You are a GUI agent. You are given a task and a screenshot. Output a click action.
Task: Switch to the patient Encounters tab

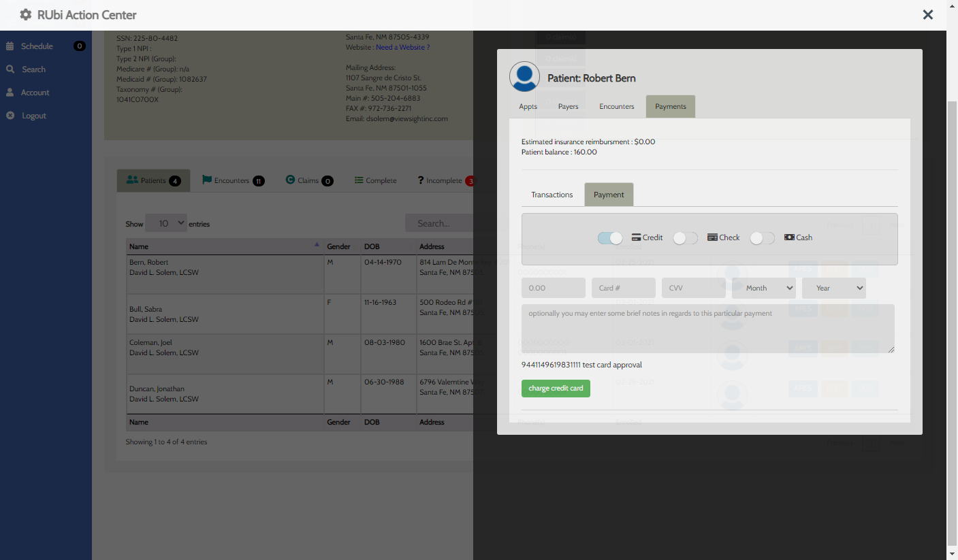[x=616, y=107]
